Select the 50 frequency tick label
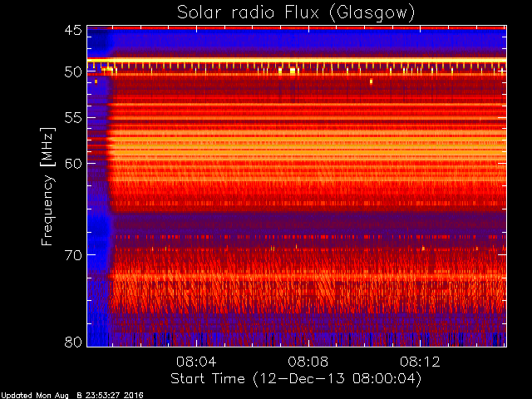Viewport: 532px width, 399px height. pos(74,72)
